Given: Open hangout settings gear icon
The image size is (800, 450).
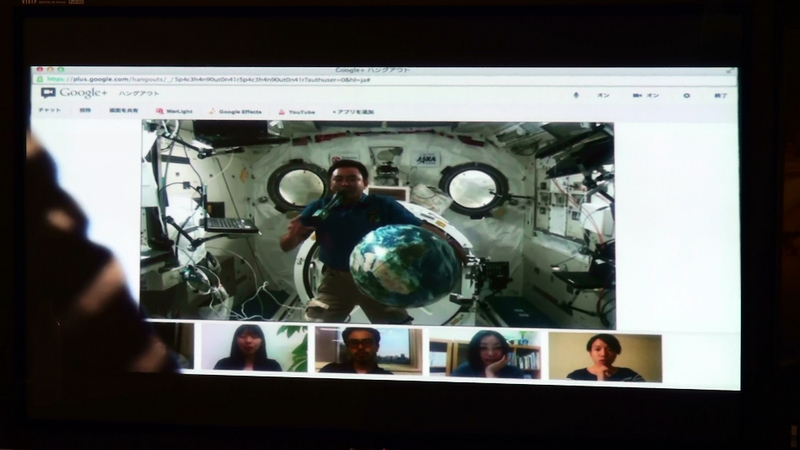Looking at the screenshot, I should [x=687, y=95].
